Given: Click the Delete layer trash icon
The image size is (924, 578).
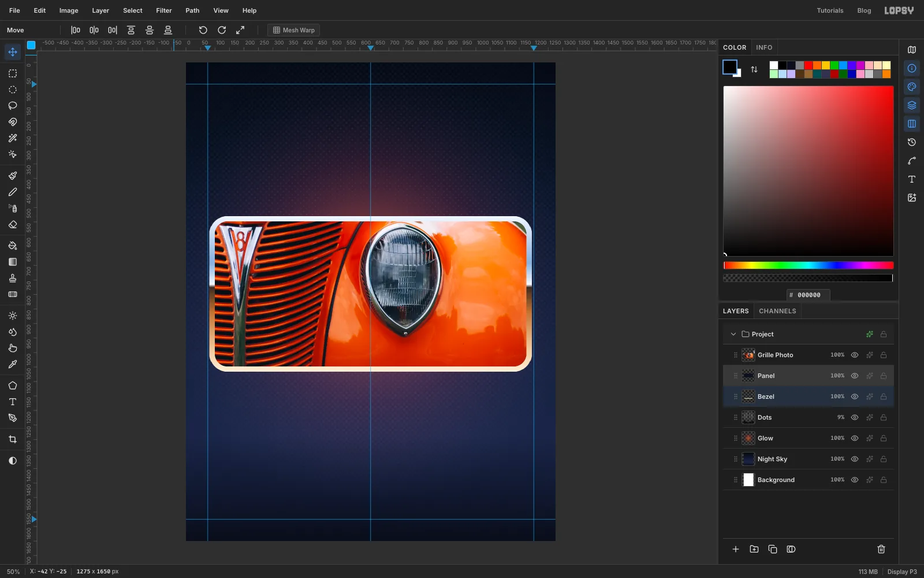Looking at the screenshot, I should point(881,549).
